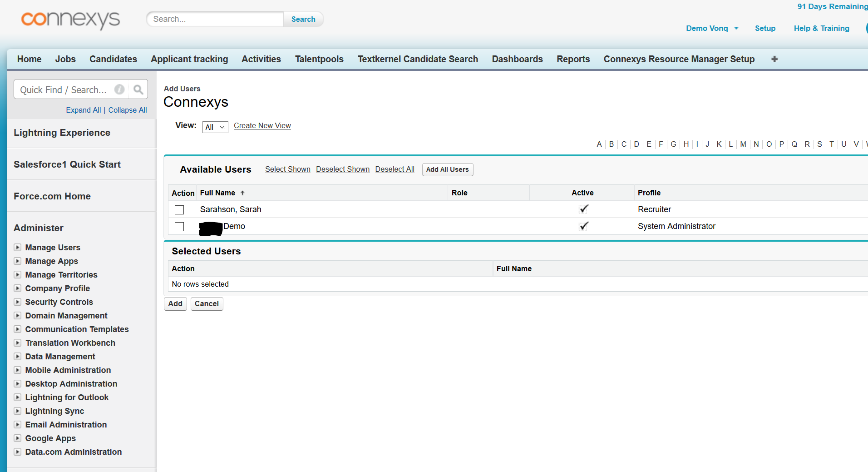
Task: Open Connexys Resource Manager Setup tab
Action: (679, 59)
